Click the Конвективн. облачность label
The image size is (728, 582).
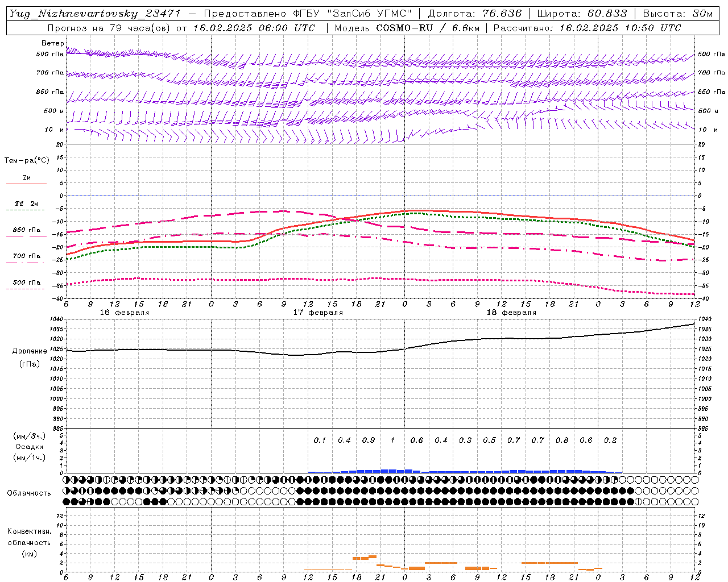click(x=29, y=537)
